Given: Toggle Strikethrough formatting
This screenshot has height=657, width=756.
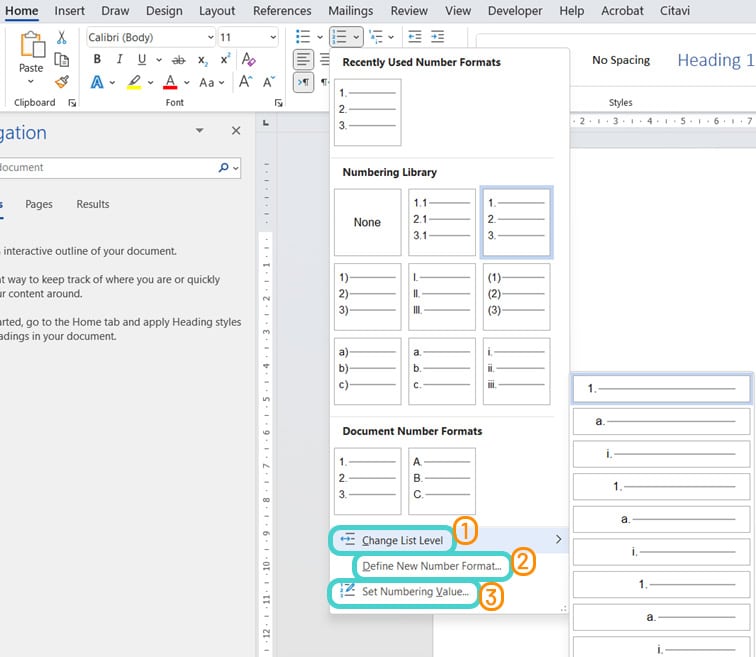Looking at the screenshot, I should coord(178,60).
